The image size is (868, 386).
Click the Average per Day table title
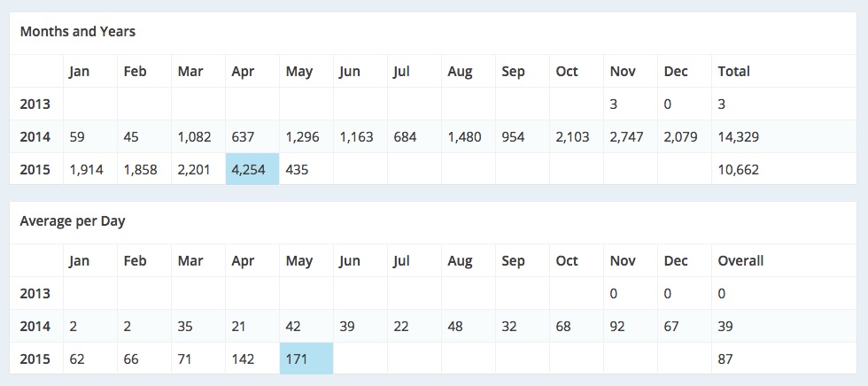pyautogui.click(x=73, y=221)
